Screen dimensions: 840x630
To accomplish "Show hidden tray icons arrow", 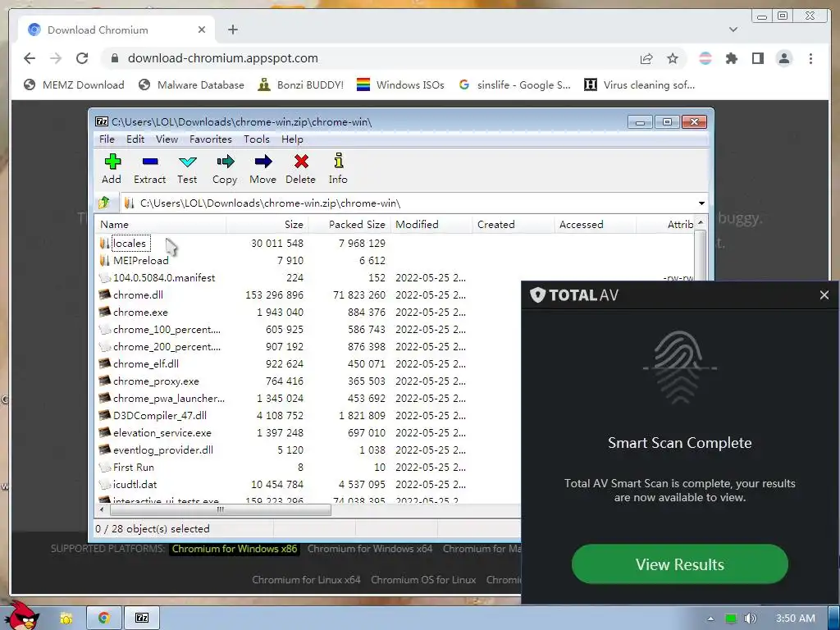I will (710, 619).
